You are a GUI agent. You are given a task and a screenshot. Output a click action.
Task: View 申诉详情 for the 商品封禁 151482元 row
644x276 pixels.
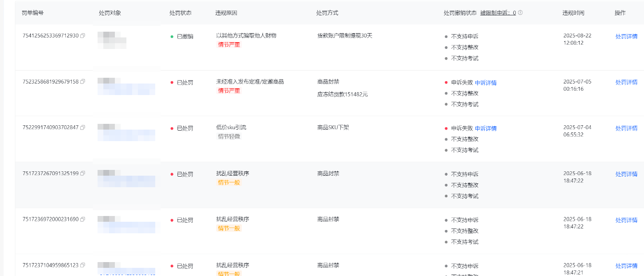click(485, 83)
